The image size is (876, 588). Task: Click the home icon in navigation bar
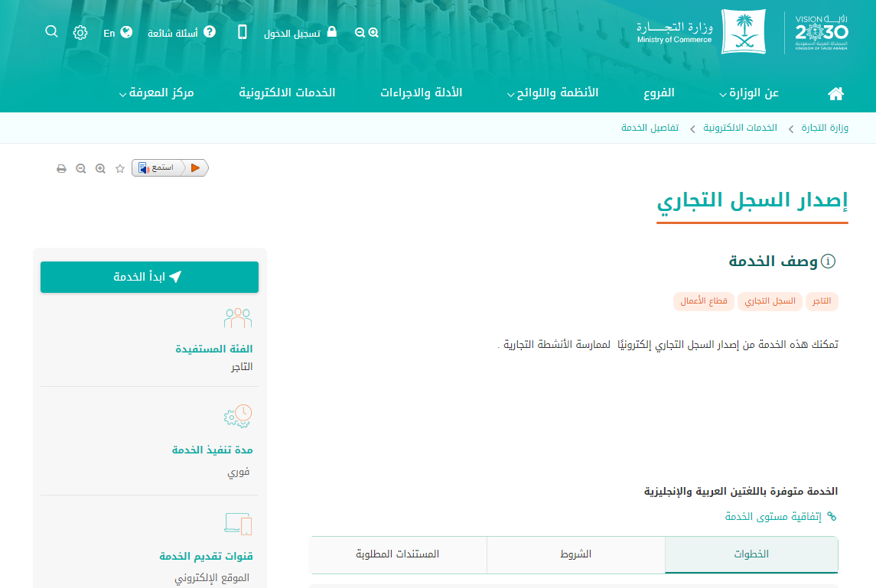click(835, 93)
